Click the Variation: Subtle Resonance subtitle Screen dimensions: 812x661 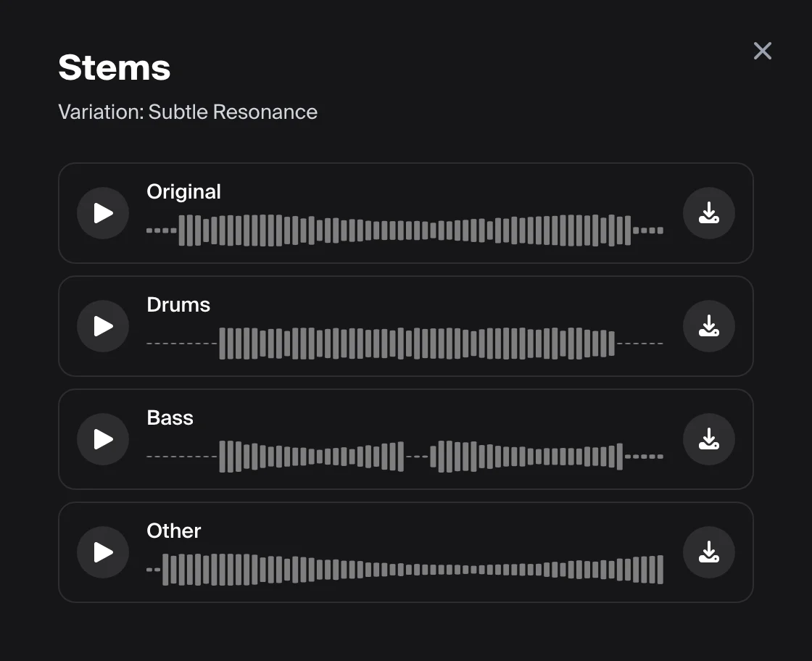click(x=188, y=112)
